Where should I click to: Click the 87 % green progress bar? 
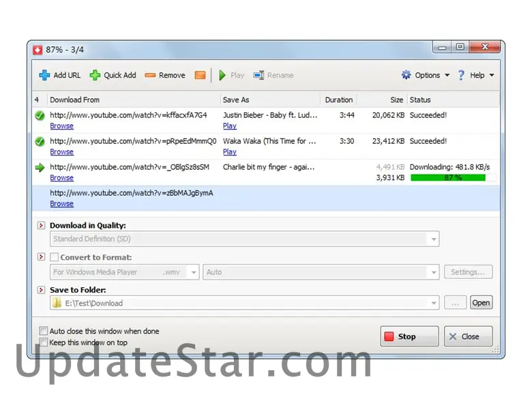[454, 177]
